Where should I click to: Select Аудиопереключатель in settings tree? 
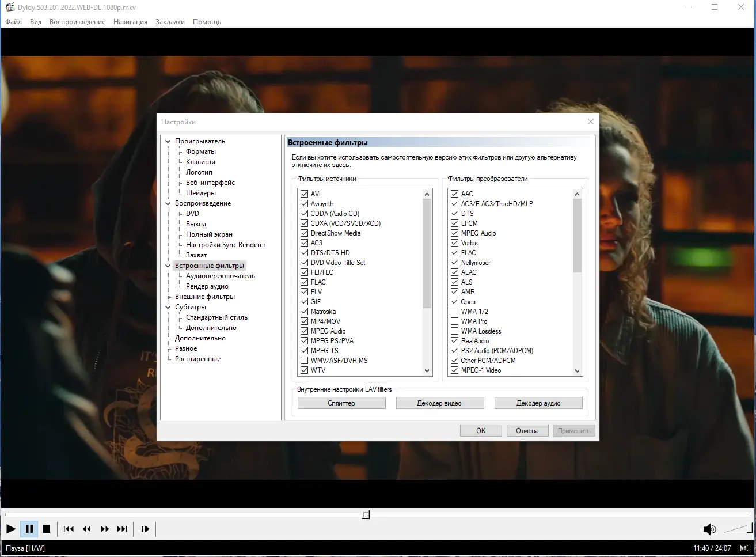(221, 276)
